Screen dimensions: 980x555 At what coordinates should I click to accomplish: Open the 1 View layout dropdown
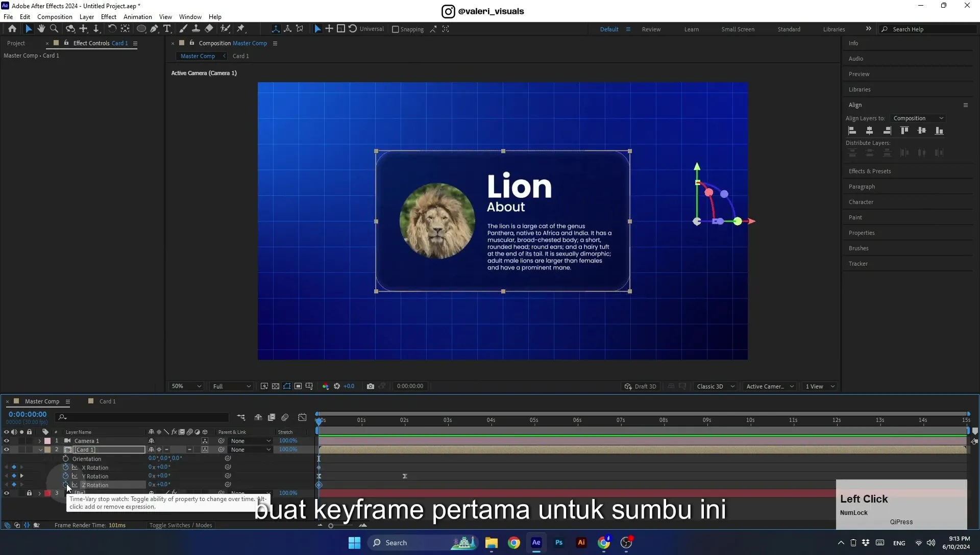click(820, 386)
